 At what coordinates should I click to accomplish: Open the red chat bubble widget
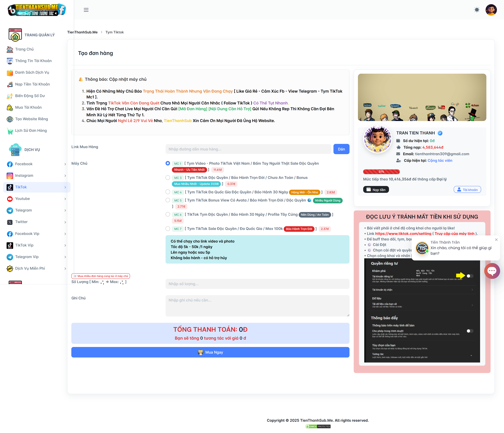click(492, 271)
